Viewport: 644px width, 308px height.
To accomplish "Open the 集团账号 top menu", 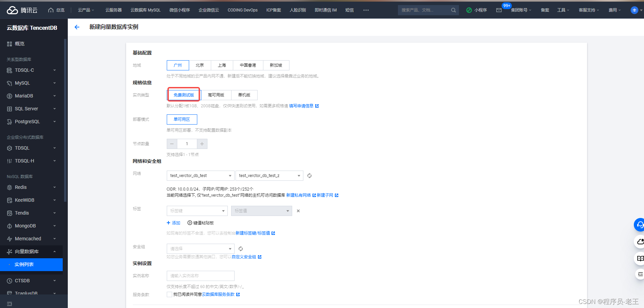I will coord(521,10).
